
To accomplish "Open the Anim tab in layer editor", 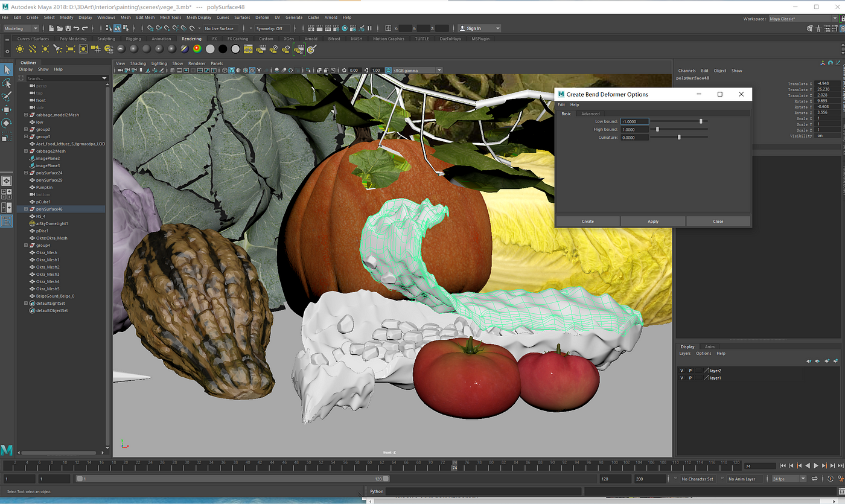I will tap(710, 346).
